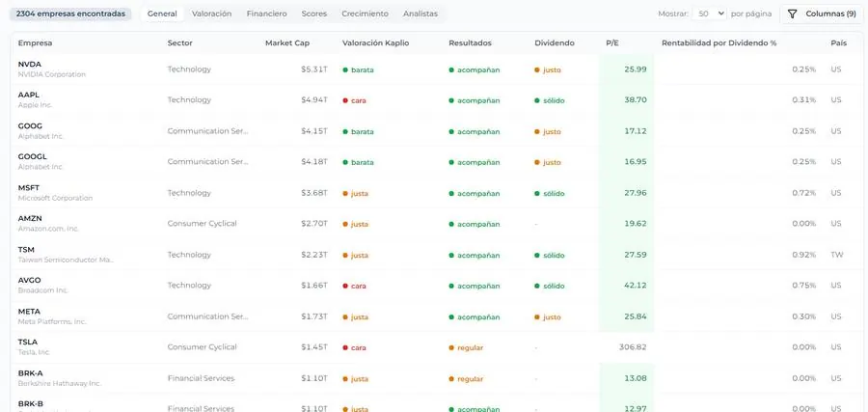The image size is (868, 412).
Task: Open the Analistas tab
Action: (420, 14)
